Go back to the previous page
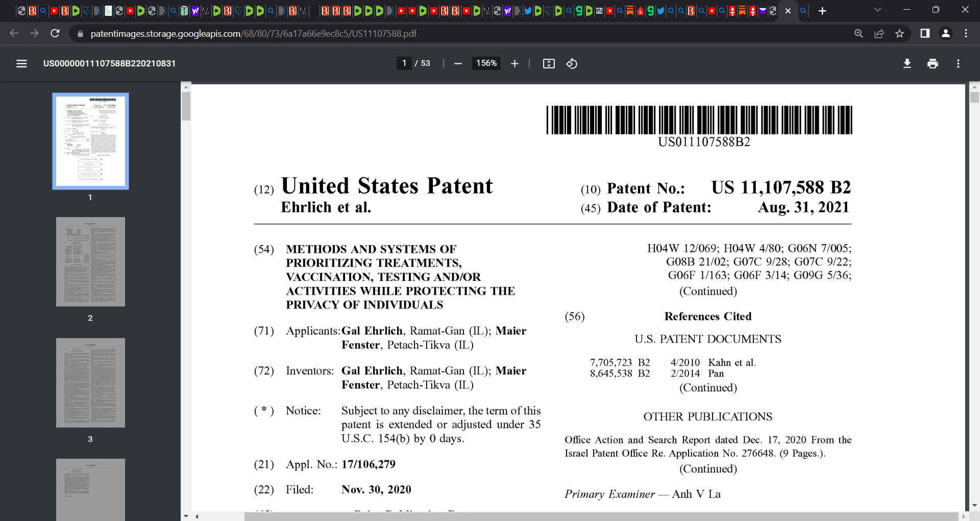 pyautogui.click(x=14, y=33)
